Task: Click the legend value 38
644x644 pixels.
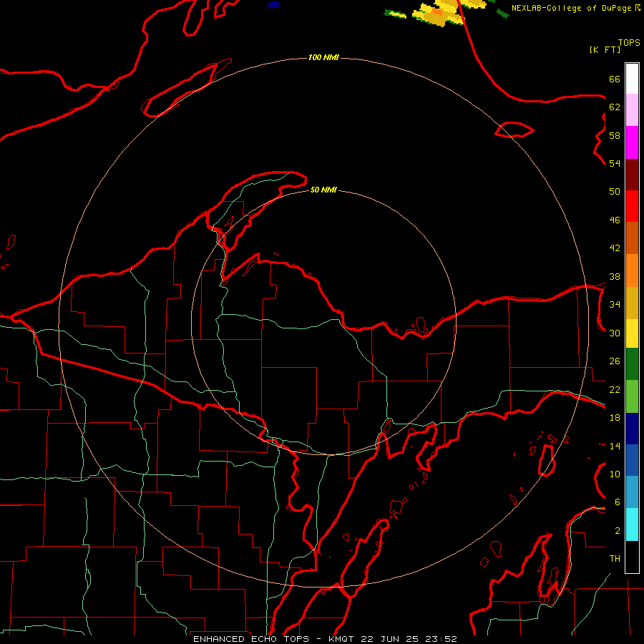Action: pos(615,277)
